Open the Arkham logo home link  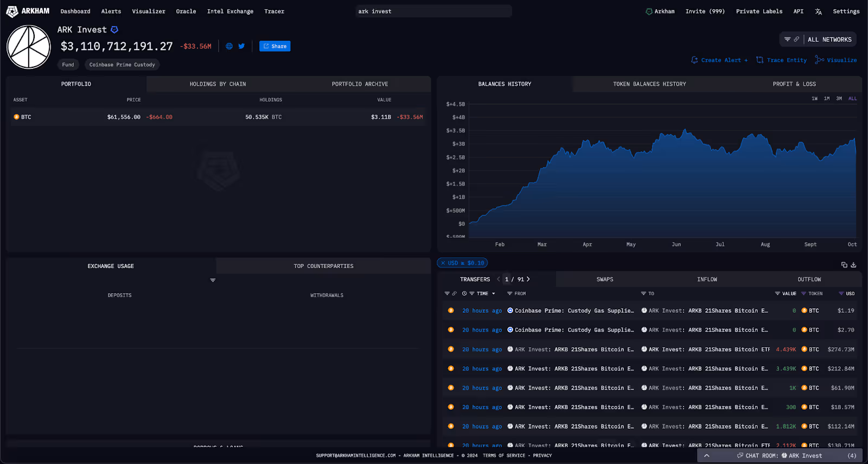click(28, 11)
